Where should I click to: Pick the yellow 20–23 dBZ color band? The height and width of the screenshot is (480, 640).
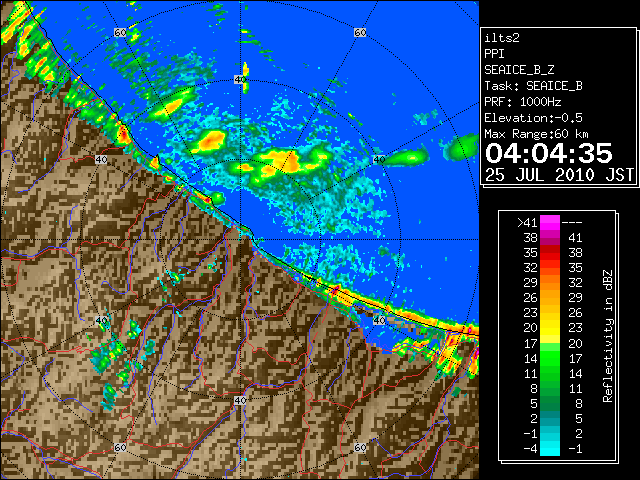[550, 328]
